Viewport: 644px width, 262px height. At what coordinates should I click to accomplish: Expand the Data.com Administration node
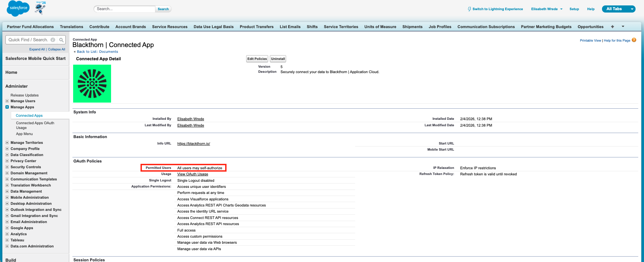click(x=7, y=246)
